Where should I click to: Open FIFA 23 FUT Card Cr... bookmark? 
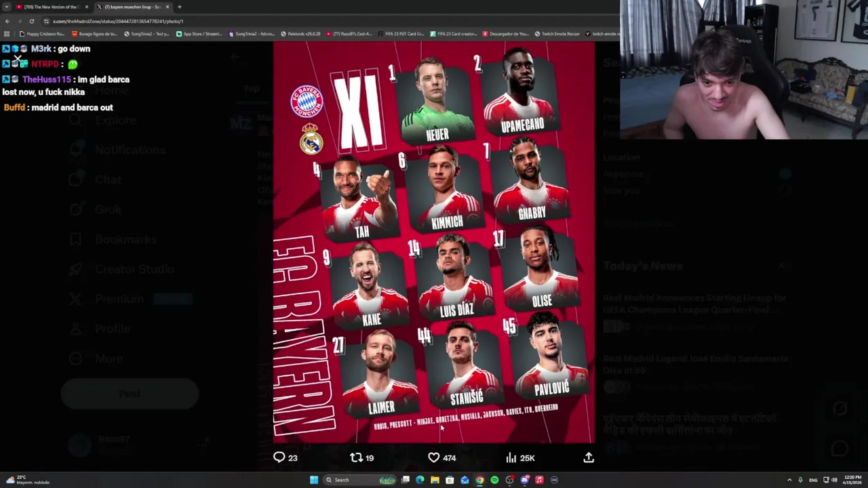(401, 34)
